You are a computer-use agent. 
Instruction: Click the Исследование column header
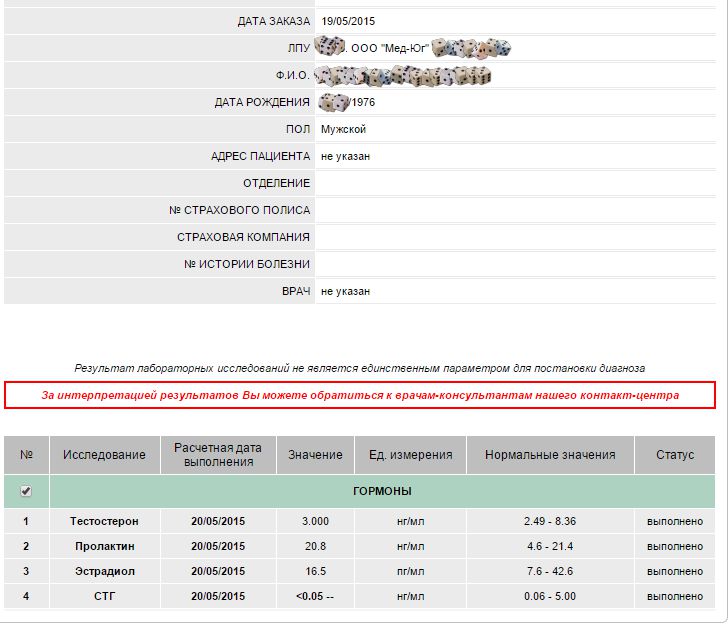[x=104, y=455]
